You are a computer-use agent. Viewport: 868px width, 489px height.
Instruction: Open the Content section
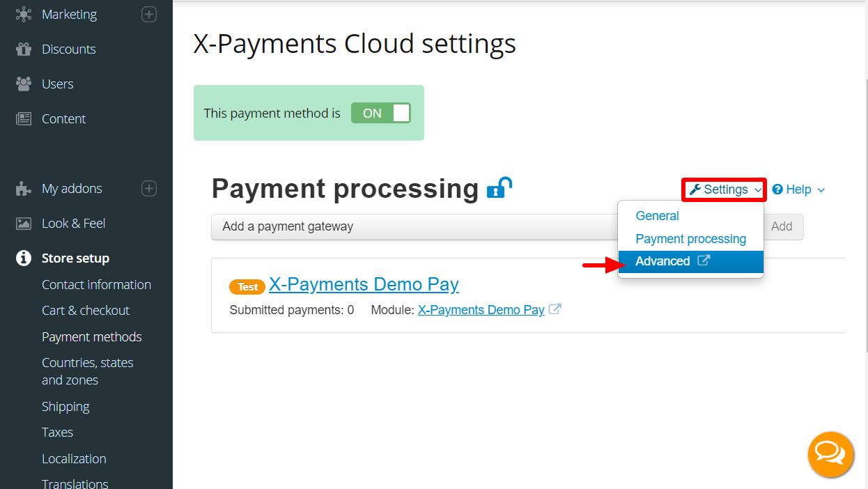pos(63,118)
